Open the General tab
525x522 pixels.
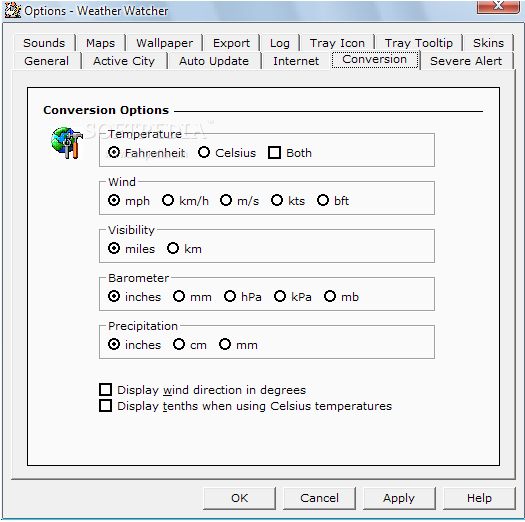pyautogui.click(x=47, y=61)
